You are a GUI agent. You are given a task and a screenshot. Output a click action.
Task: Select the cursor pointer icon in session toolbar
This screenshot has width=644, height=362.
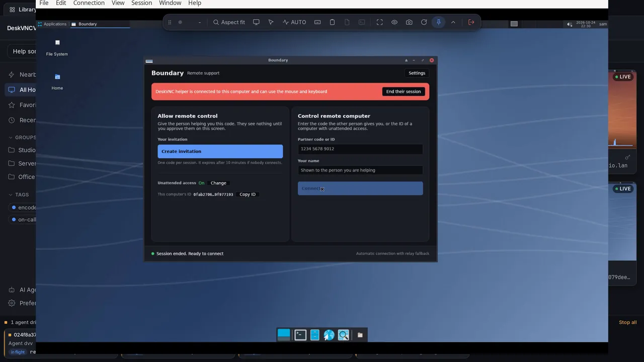pyautogui.click(x=271, y=22)
